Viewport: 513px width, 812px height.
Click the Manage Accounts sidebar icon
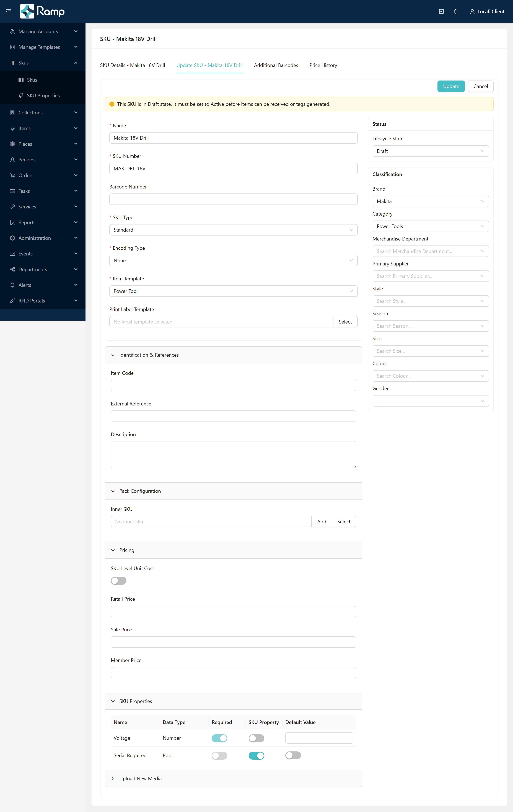click(x=12, y=31)
